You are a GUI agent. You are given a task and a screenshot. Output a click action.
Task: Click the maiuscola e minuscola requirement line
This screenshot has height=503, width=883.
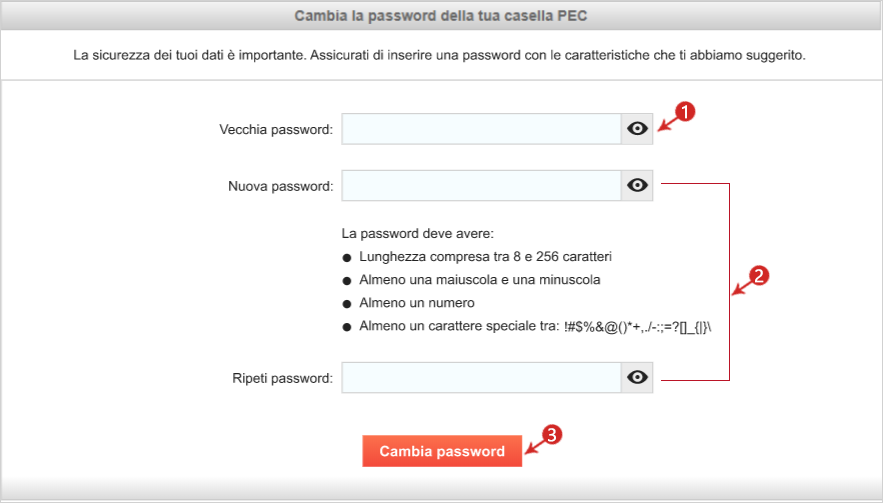[x=480, y=280]
